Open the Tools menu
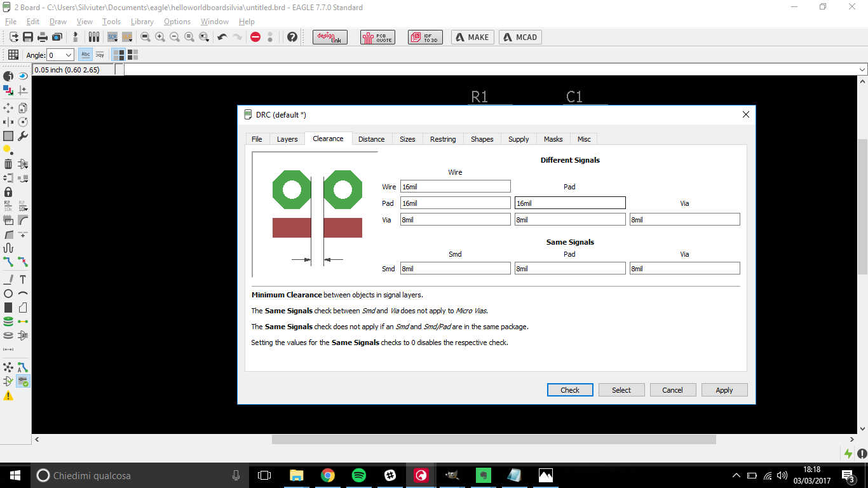The width and height of the screenshot is (868, 488). pyautogui.click(x=111, y=22)
